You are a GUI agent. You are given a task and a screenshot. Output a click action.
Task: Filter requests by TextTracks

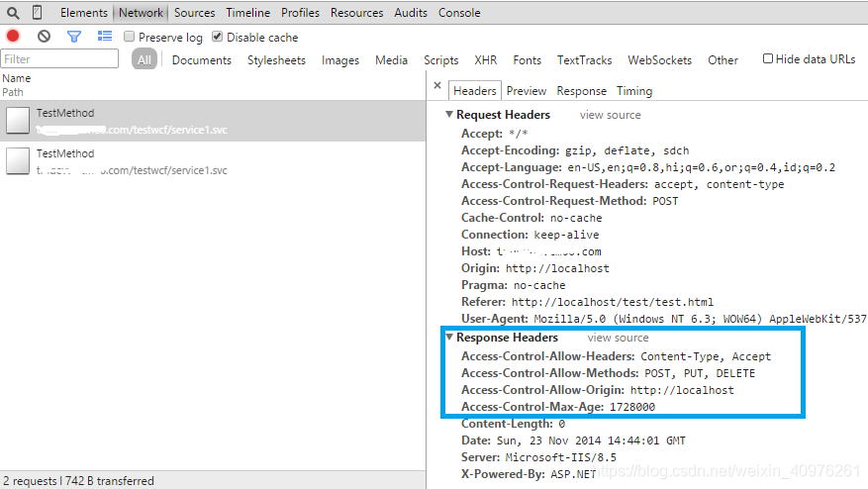[584, 59]
